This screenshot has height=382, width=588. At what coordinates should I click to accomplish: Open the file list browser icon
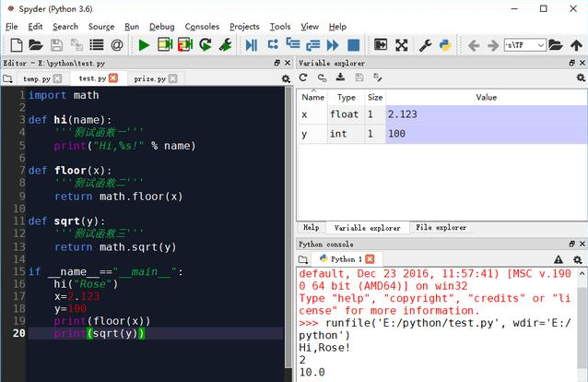click(97, 45)
